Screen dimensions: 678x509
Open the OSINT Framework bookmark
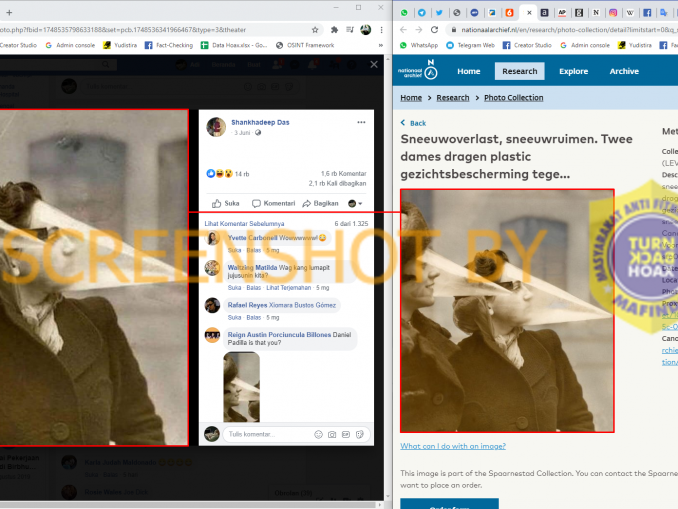tap(305, 45)
